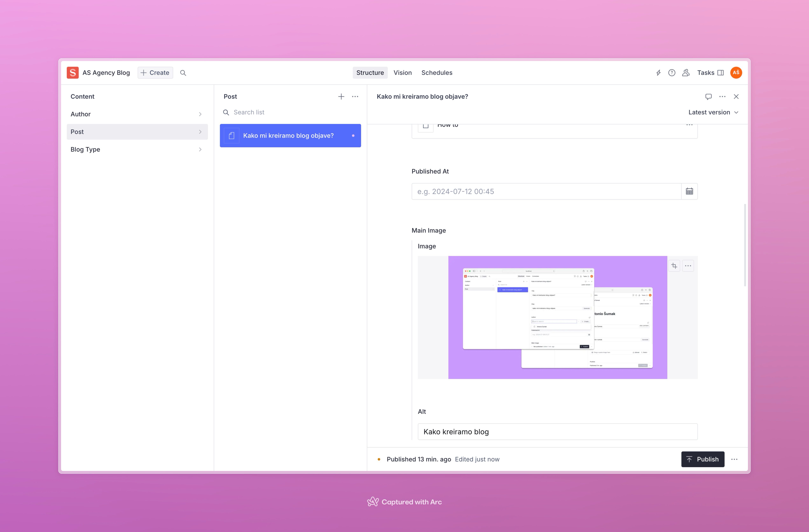Switch to the Schedules tab
Image resolution: width=809 pixels, height=532 pixels.
pyautogui.click(x=437, y=73)
